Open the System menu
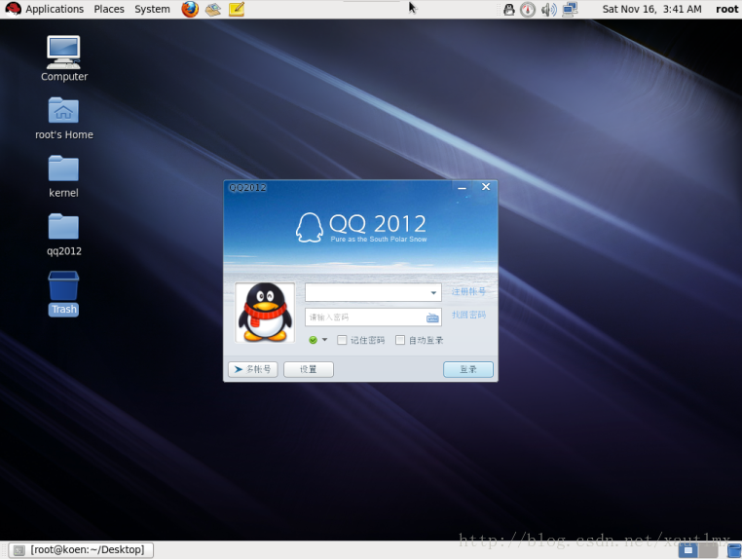Viewport: 742px width, 560px height. point(152,9)
